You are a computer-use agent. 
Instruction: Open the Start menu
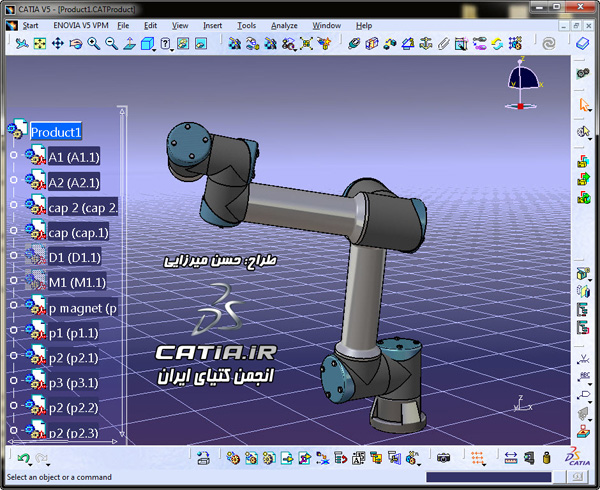tap(30, 26)
